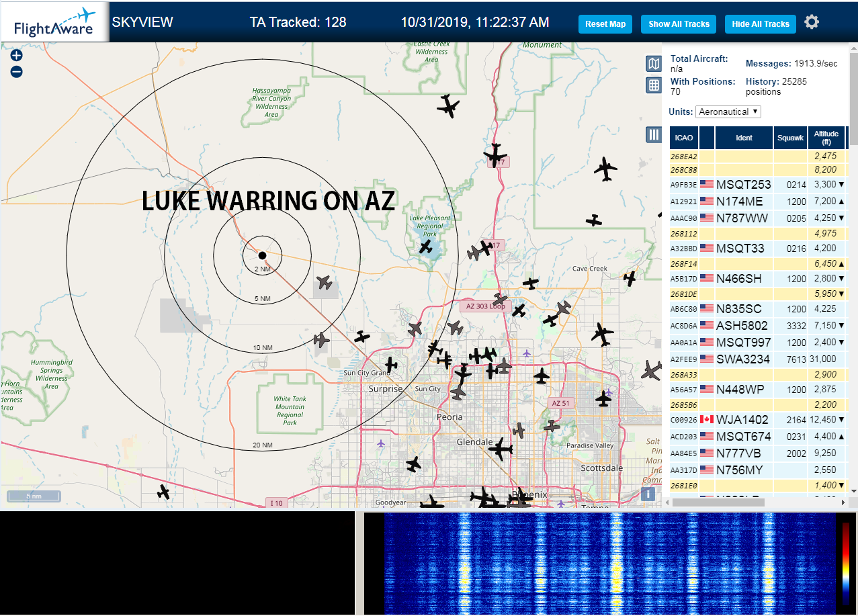The image size is (858, 616).
Task: Select the aircraft icon near Lake Pleasant
Action: point(426,247)
